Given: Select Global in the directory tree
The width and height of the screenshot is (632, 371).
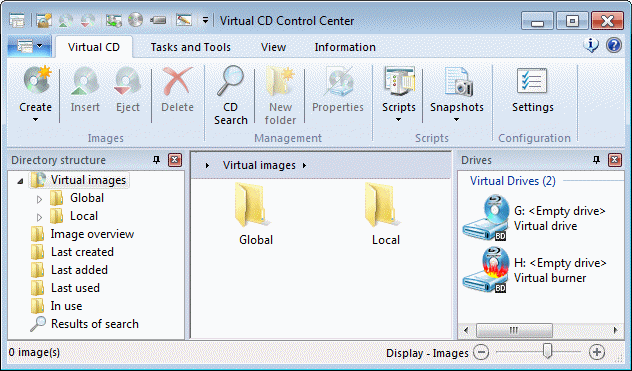Looking at the screenshot, I should click(87, 198).
